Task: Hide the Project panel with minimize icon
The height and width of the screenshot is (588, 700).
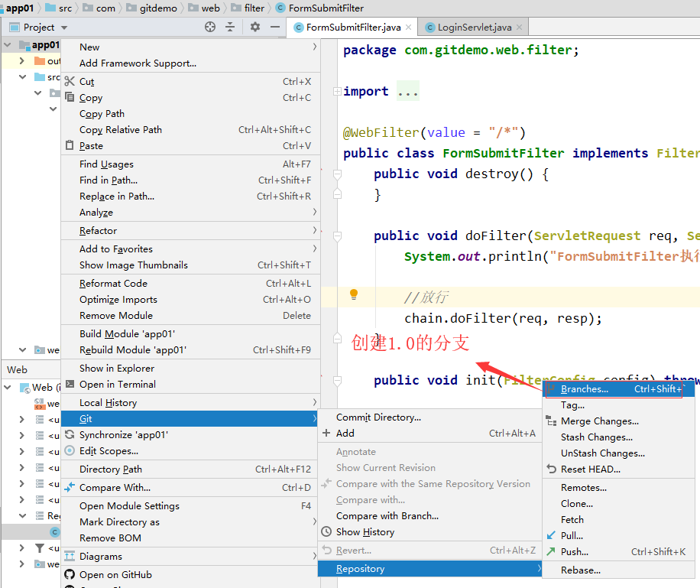Action: (275, 28)
